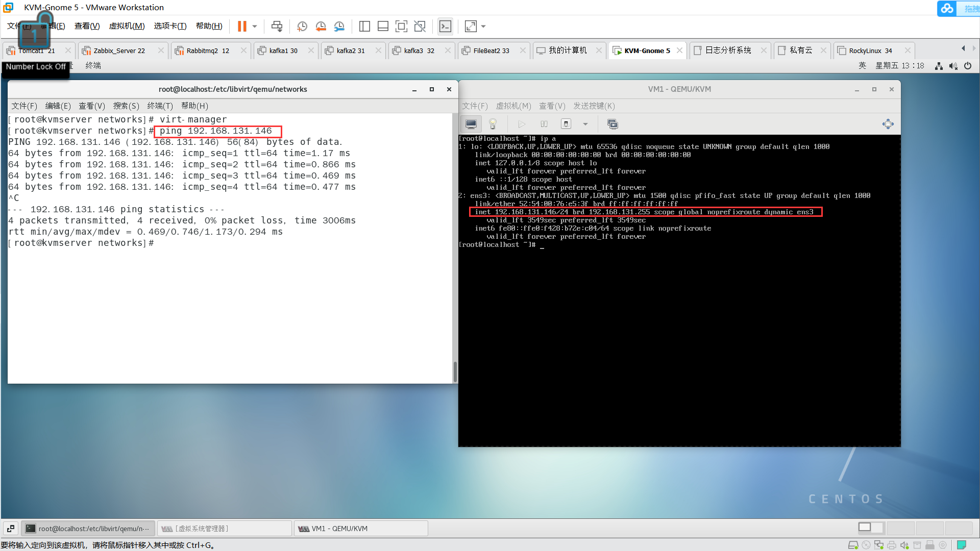Expand the VM1 shutdown options dropdown arrow
This screenshot has width=980, height=551.
point(585,124)
